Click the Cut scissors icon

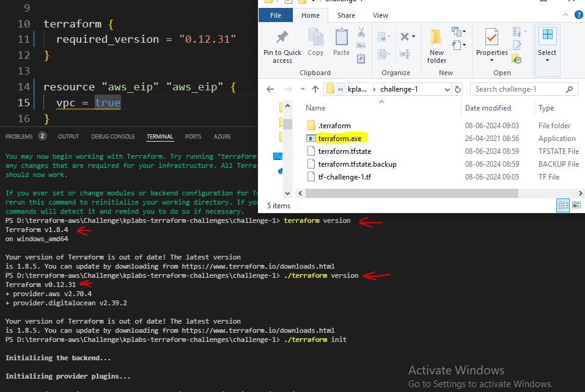pos(361,32)
